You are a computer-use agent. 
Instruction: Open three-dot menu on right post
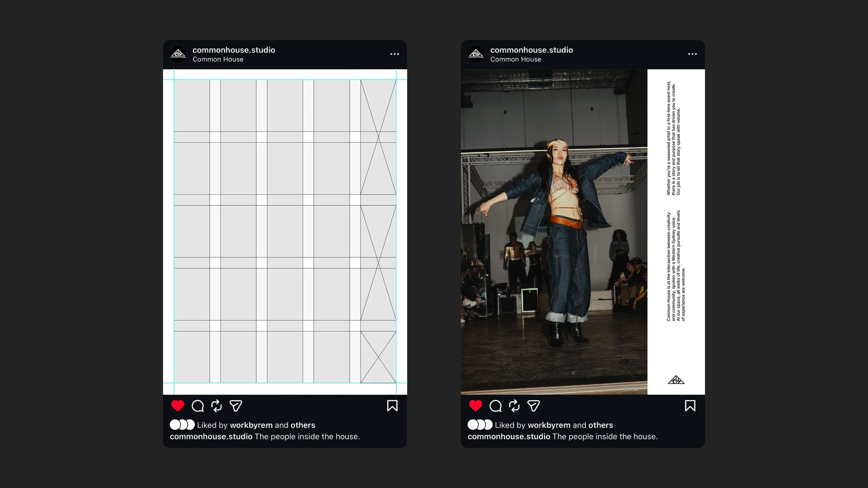(x=692, y=54)
